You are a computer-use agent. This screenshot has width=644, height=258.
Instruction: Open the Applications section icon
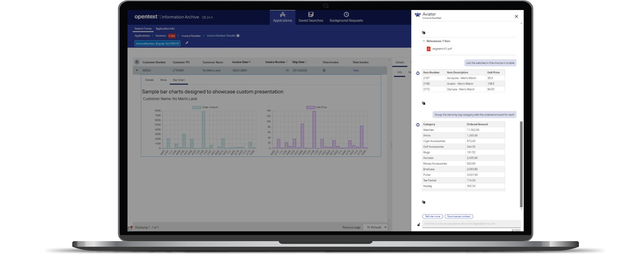click(282, 15)
